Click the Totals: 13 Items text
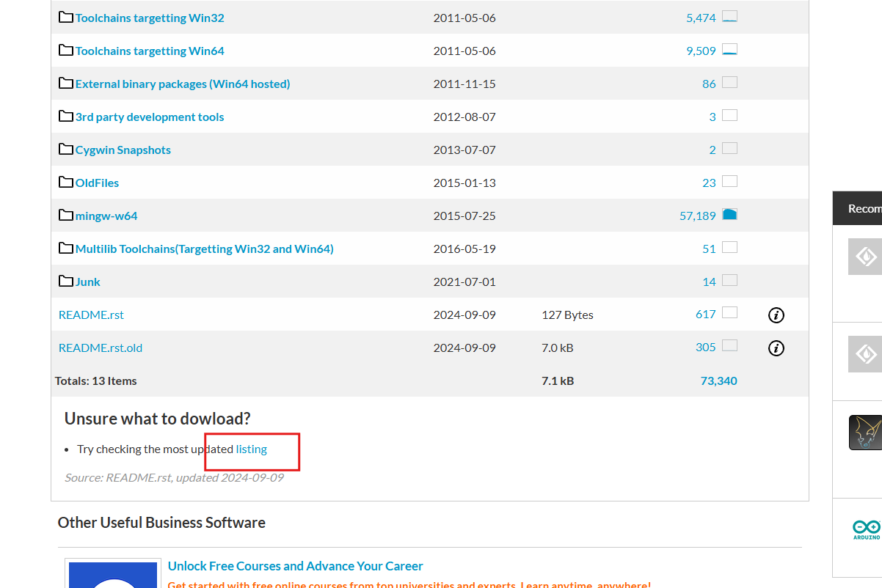882x588 pixels. pos(96,381)
